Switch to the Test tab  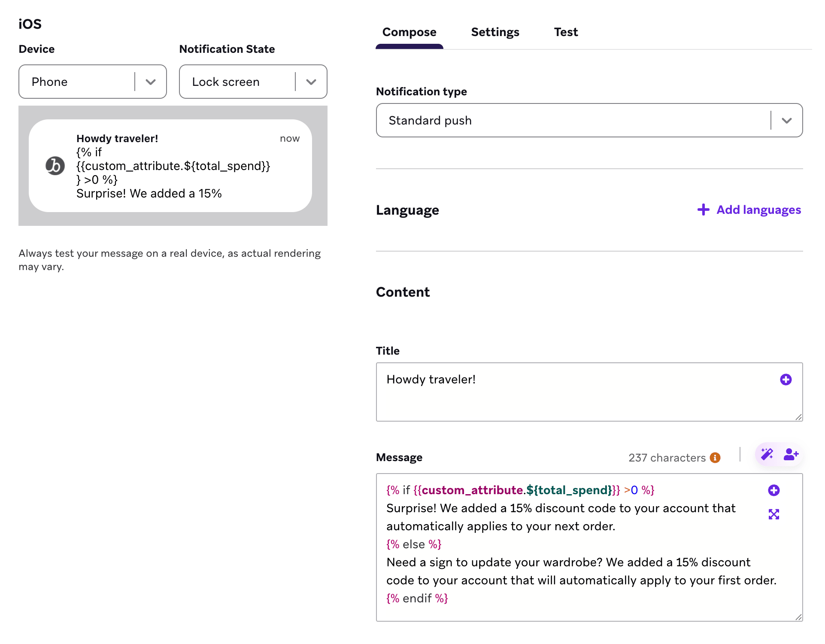(566, 32)
